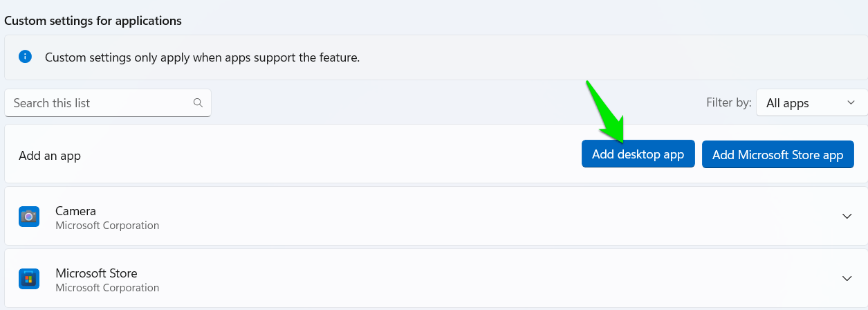This screenshot has height=310, width=868.
Task: Click the Add an app label
Action: coord(50,156)
